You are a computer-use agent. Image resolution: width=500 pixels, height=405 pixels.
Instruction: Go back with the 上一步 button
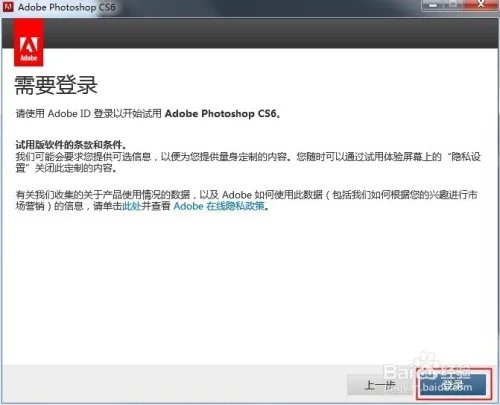coord(380,385)
